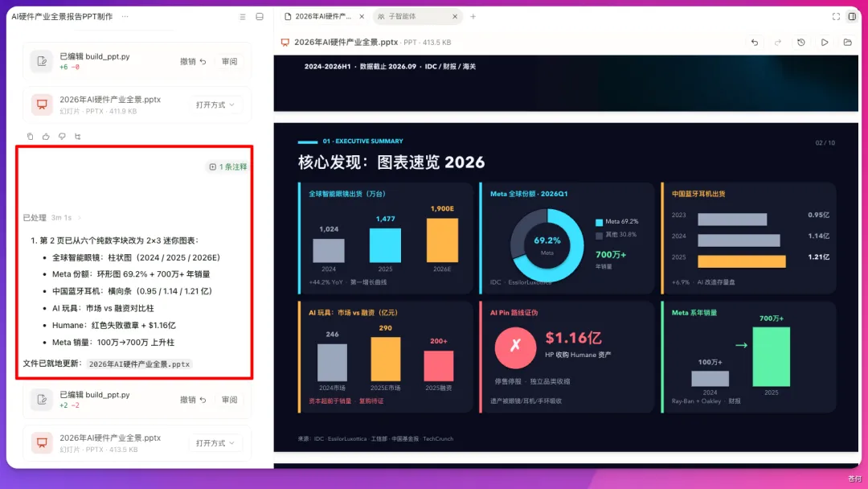This screenshot has width=868, height=489.
Task: Close the 子智能体 tab
Action: point(454,17)
